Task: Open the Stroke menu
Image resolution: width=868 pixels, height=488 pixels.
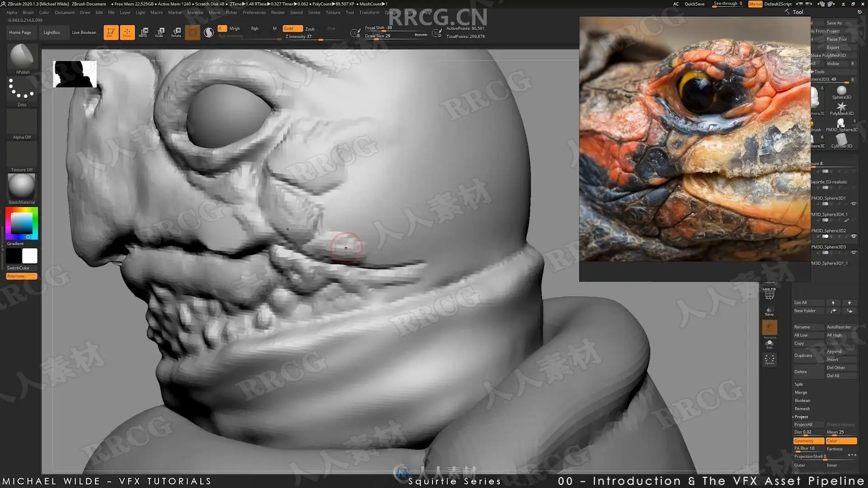Action: click(314, 13)
